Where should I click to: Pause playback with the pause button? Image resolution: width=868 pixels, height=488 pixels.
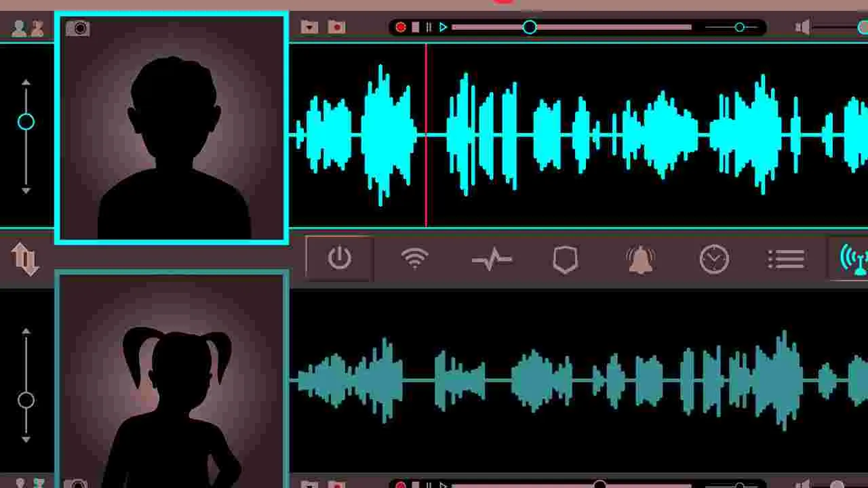(429, 27)
